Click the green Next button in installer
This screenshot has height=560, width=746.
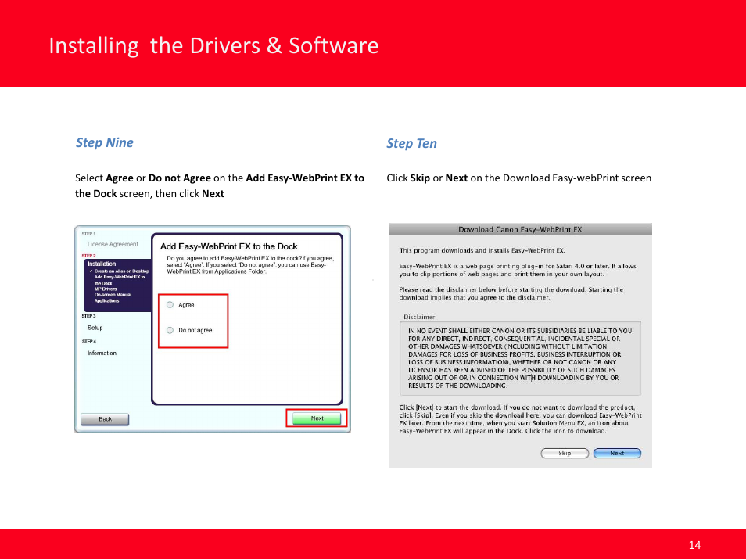pyautogui.click(x=317, y=418)
